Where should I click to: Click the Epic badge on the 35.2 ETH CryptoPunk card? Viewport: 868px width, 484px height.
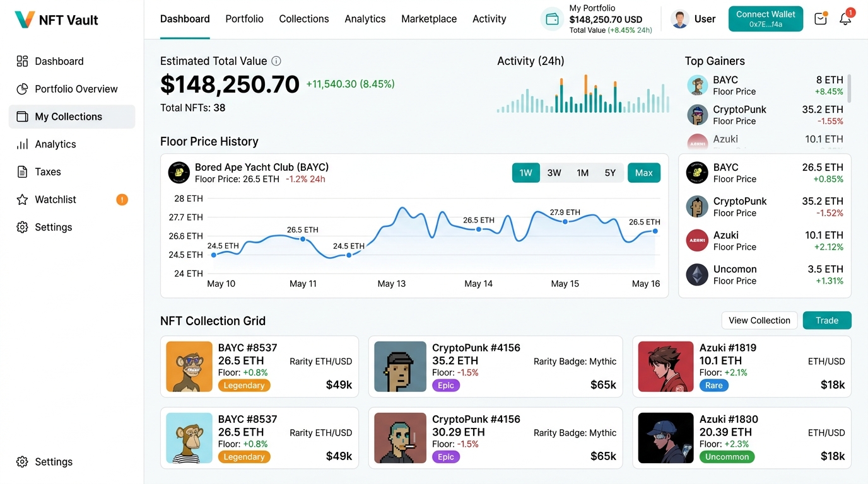pos(446,386)
